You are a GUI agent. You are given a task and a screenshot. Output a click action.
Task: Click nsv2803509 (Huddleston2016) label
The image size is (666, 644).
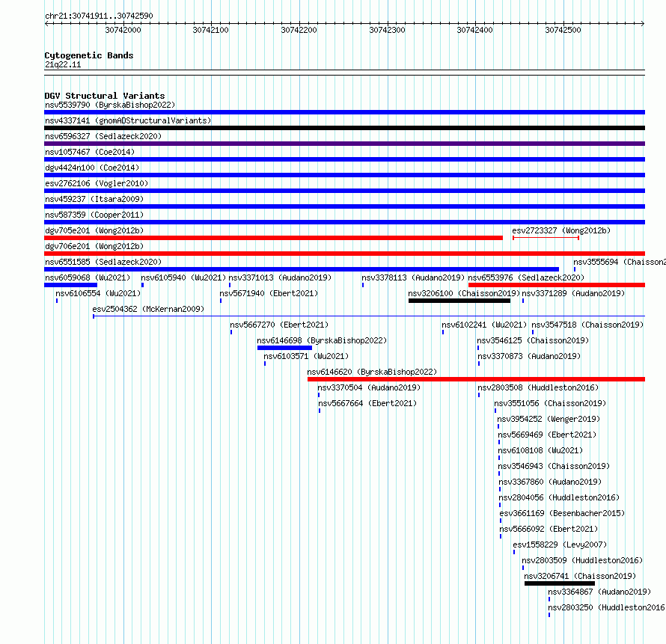click(x=582, y=560)
